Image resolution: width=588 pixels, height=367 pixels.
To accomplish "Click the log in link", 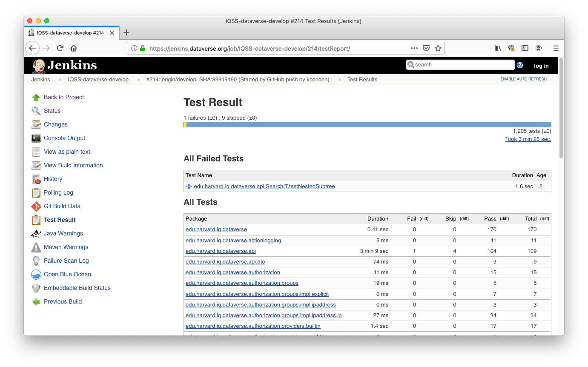I will (541, 66).
